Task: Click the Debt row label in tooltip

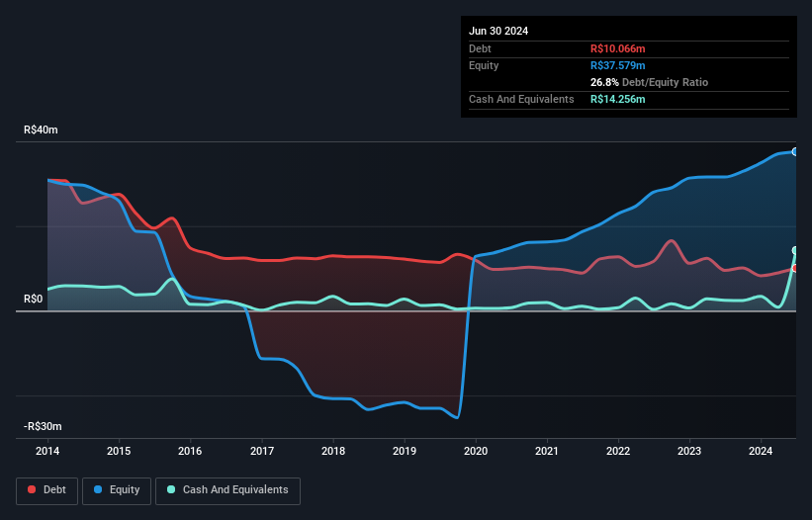Action: point(480,48)
